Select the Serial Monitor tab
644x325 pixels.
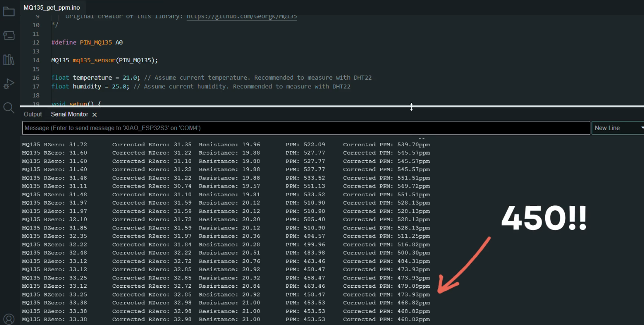point(70,114)
